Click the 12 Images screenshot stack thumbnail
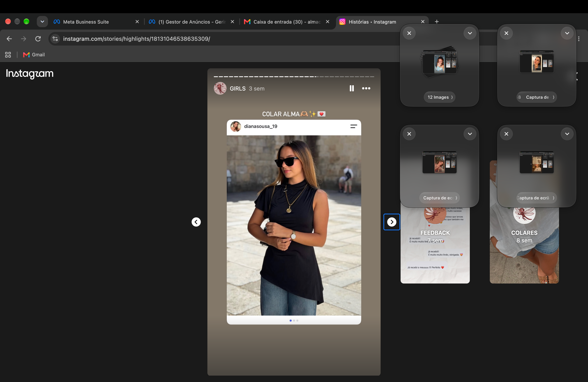Viewport: 588px width, 382px height. pos(440,62)
